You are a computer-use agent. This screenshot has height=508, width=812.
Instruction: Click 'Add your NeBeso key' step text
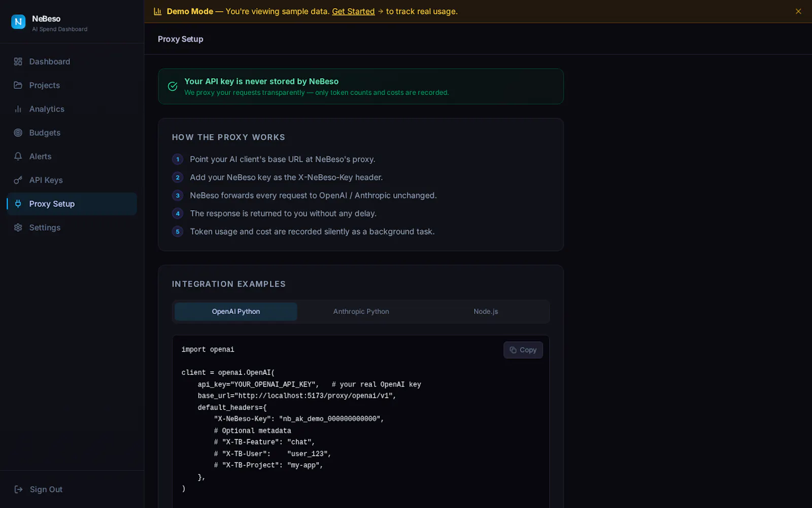point(286,177)
